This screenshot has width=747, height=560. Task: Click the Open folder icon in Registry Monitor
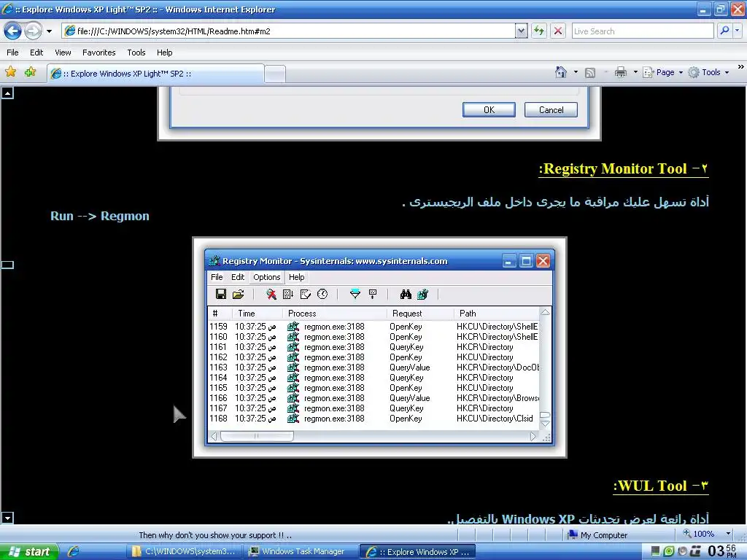click(239, 294)
